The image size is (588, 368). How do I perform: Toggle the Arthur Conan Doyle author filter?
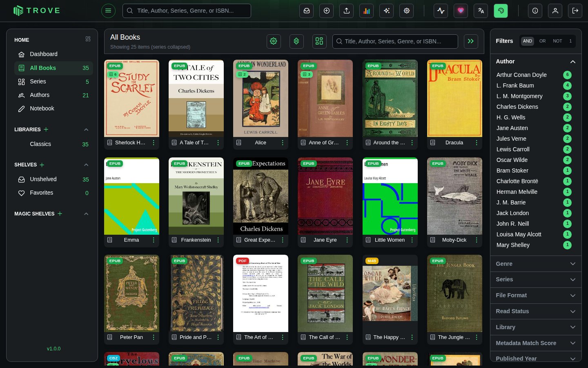(533, 75)
